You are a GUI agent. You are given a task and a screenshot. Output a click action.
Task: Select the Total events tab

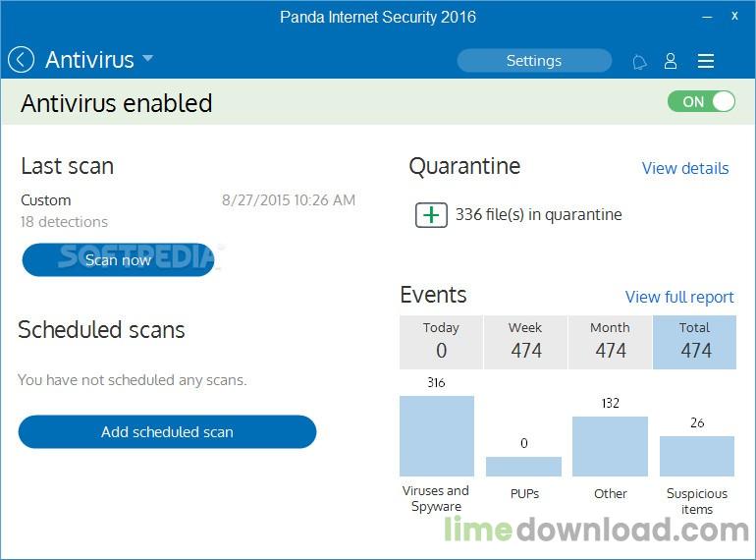coord(694,341)
